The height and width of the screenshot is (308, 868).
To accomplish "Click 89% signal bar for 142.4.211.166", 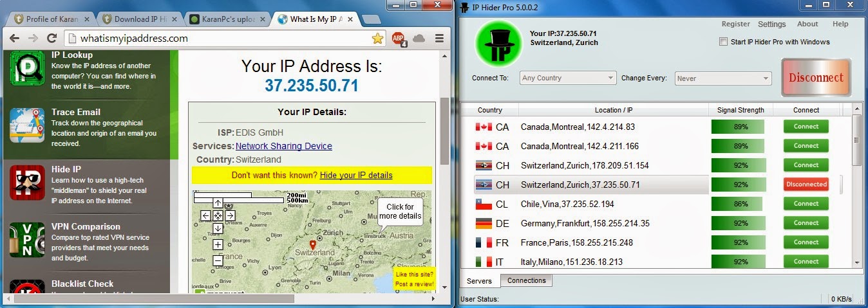I will pos(738,146).
